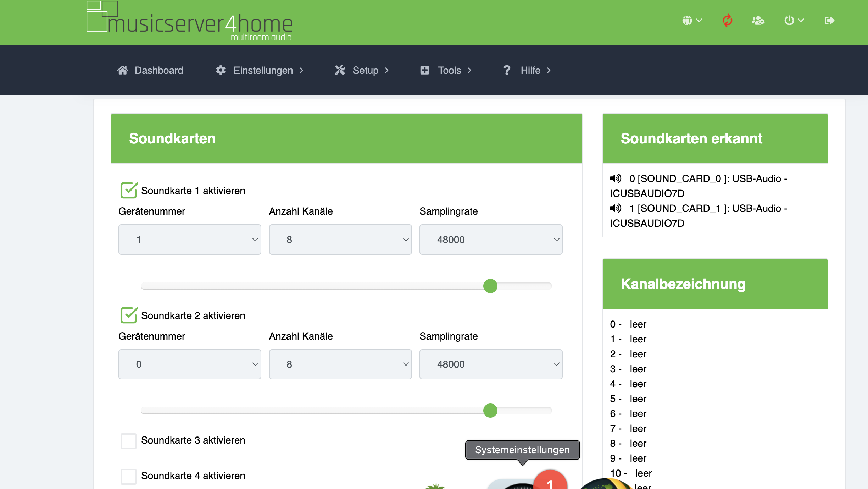868x489 pixels.
Task: Open Soundkarte 2 Anzahl Kanäle dropdown
Action: click(340, 364)
